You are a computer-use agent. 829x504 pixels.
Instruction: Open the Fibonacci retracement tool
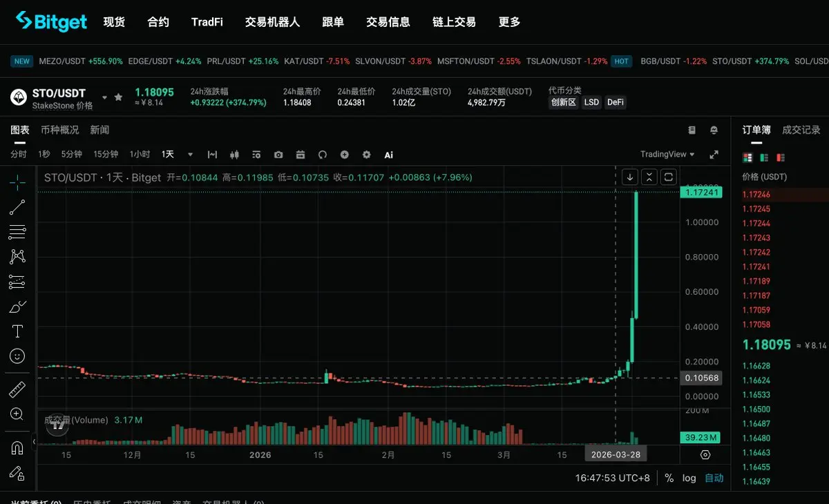click(17, 232)
